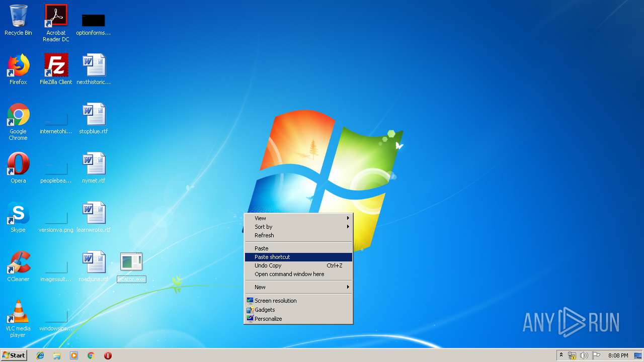Expand the View submenu
The image size is (644, 362).
[x=298, y=218]
